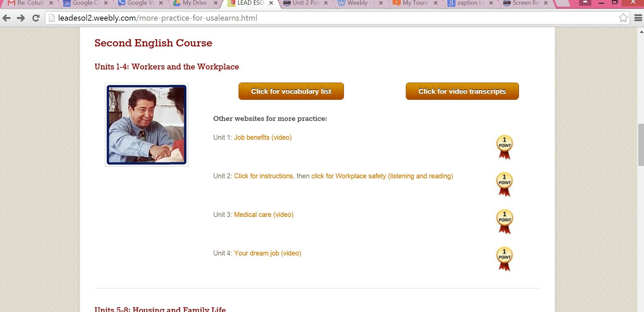Click the Unit 3 point ribbon badge

[x=504, y=222]
